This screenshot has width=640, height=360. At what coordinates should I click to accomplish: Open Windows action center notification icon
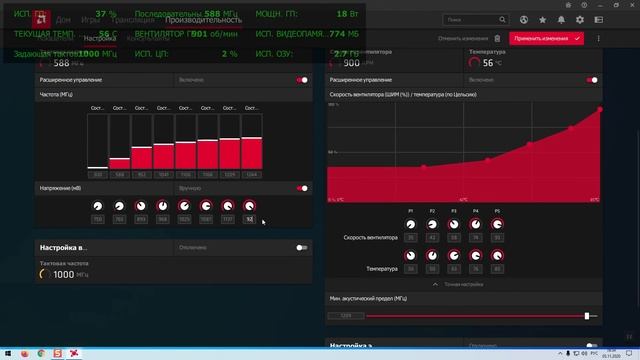[x=629, y=353]
